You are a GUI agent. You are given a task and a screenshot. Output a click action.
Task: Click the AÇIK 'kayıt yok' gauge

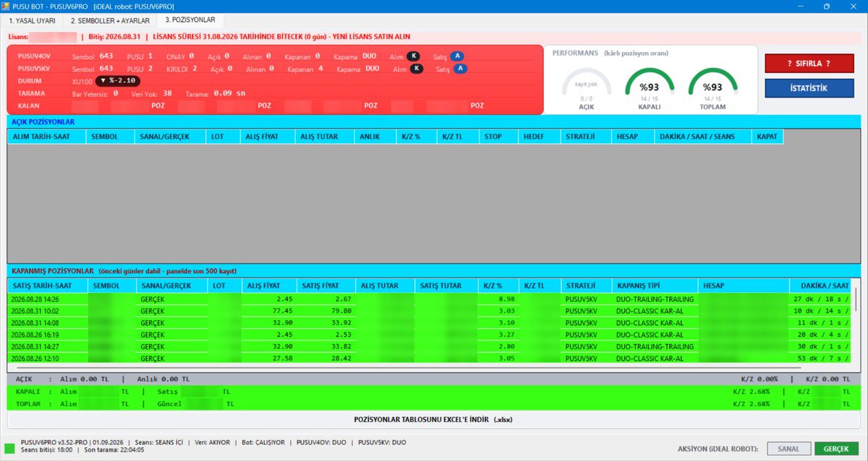point(587,87)
